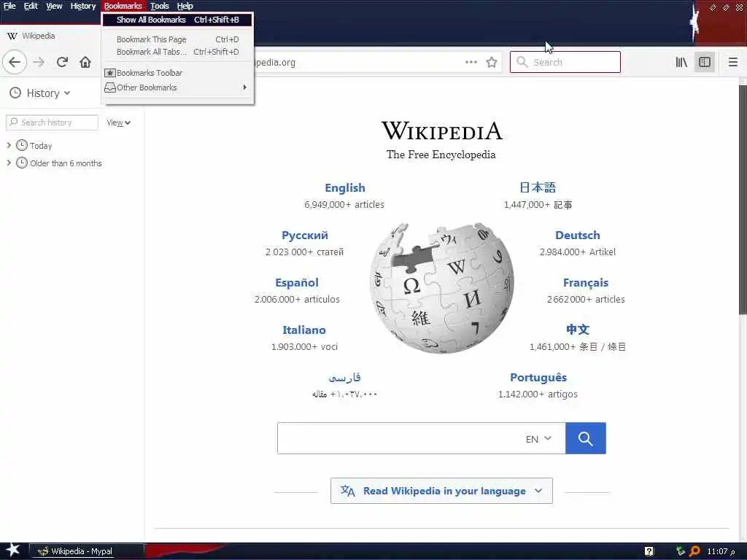Open the taskbar start star button

(x=12, y=551)
